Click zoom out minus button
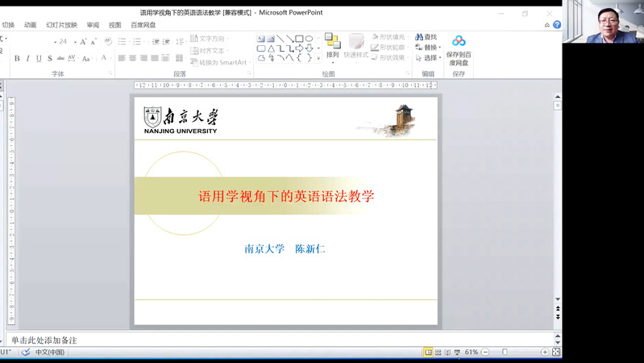 click(485, 353)
